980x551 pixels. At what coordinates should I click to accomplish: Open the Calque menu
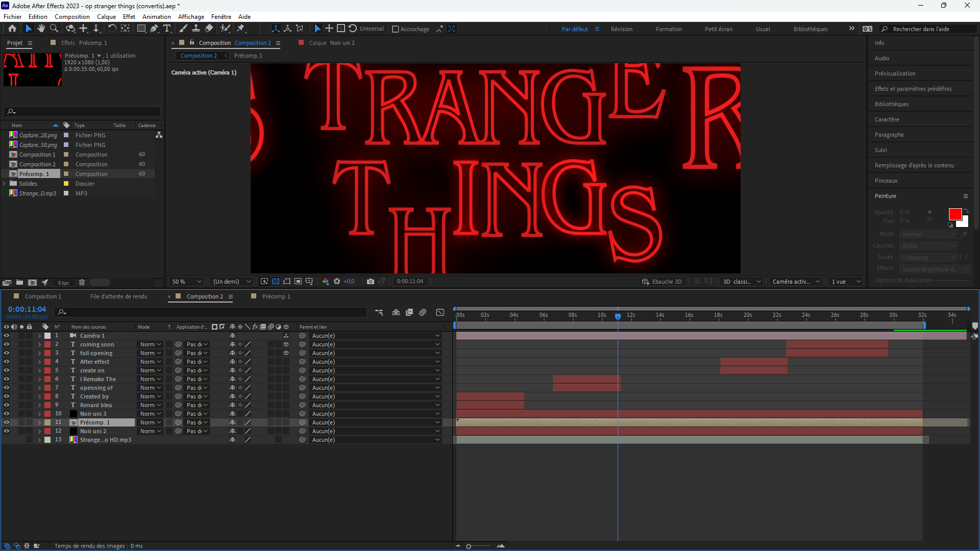pyautogui.click(x=106, y=17)
